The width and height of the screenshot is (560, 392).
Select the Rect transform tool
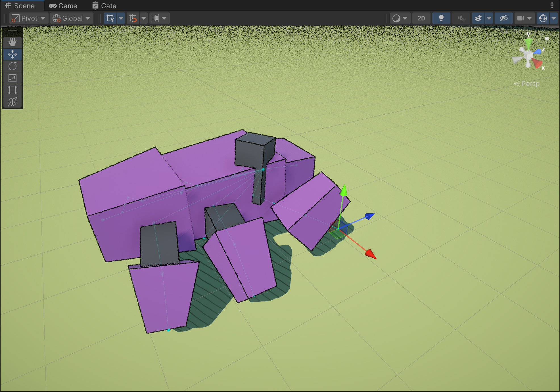pyautogui.click(x=12, y=90)
